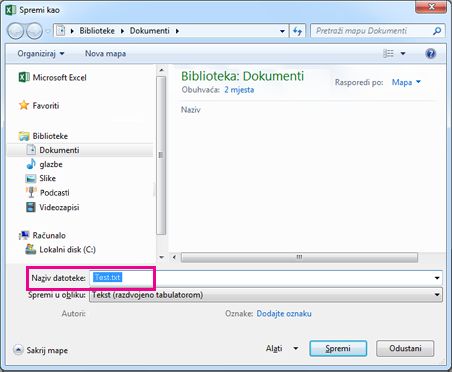Open the Naziv datoteke dropdown arrow
The image size is (452, 372).
coord(437,278)
